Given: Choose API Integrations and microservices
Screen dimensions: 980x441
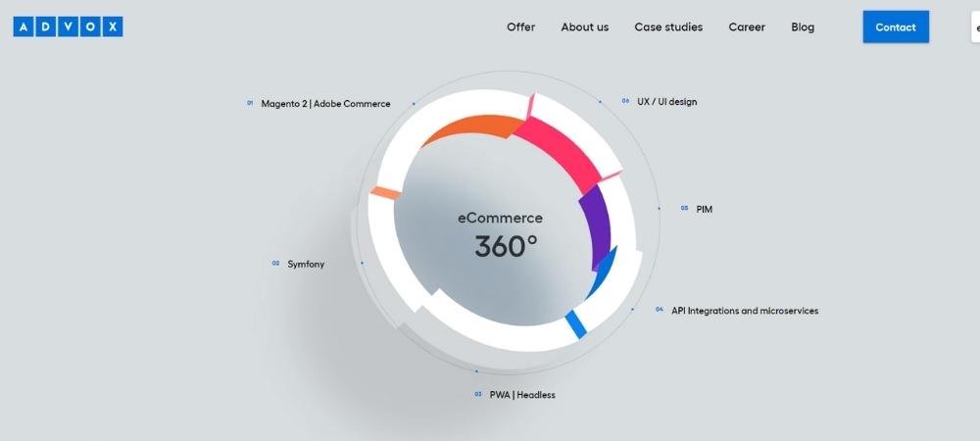Looking at the screenshot, I should click(744, 311).
